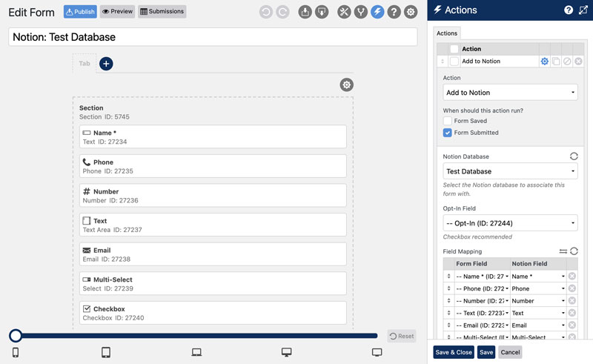This screenshot has height=364, width=593.
Task: Toggle the select-all Action header checkbox
Action: point(454,49)
